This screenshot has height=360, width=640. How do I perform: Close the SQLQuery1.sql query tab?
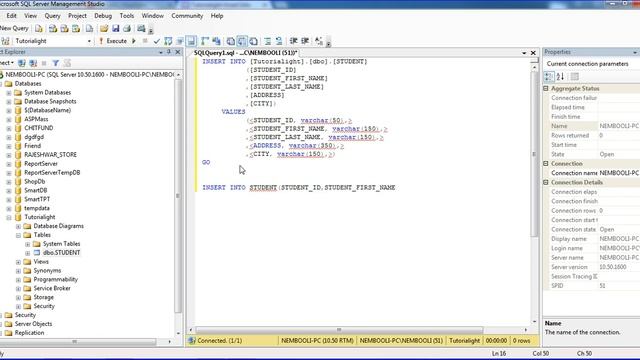(533, 53)
